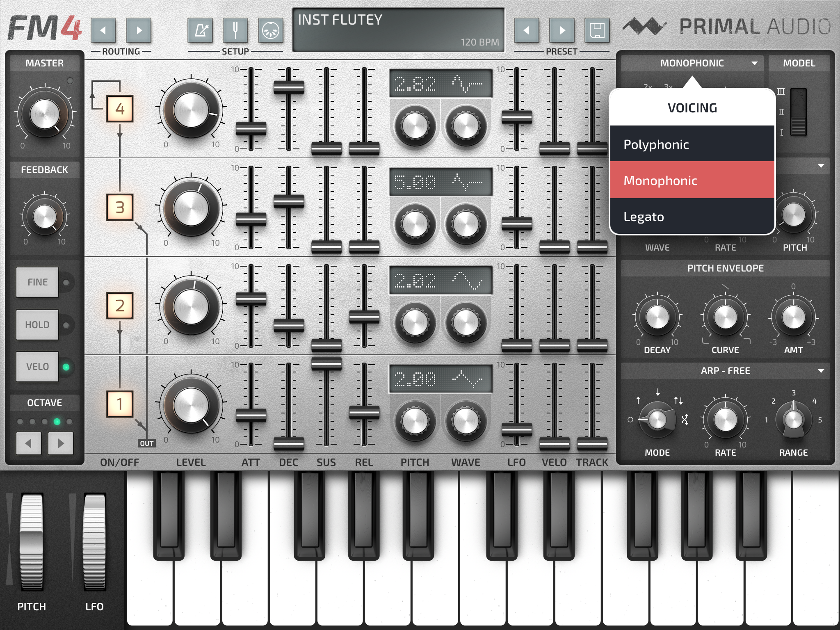
Task: Select the arp up arrow mode
Action: (638, 400)
